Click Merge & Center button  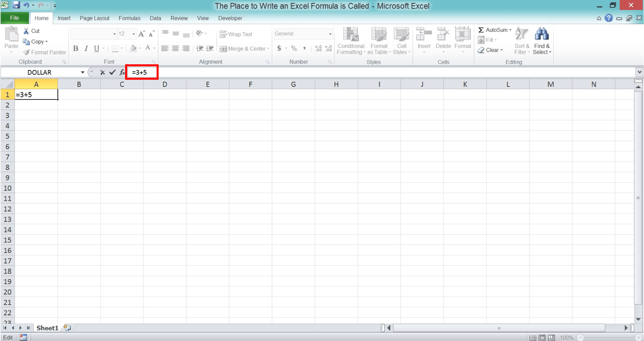tap(244, 49)
